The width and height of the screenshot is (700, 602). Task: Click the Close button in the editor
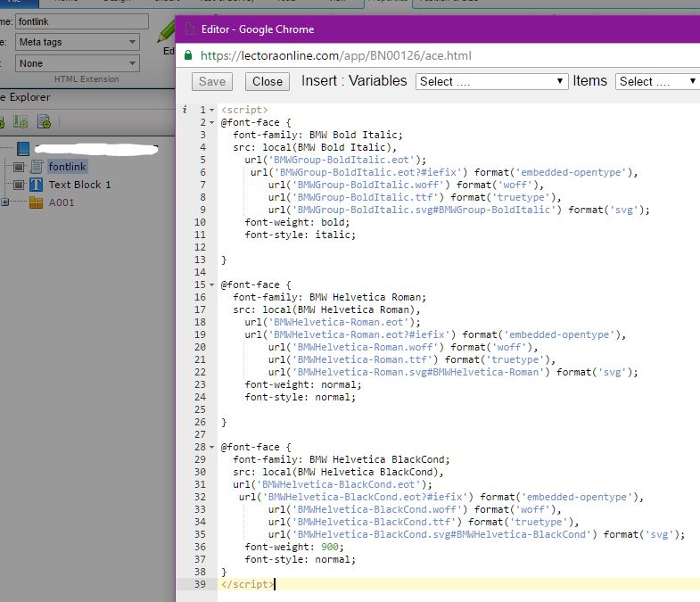click(267, 81)
